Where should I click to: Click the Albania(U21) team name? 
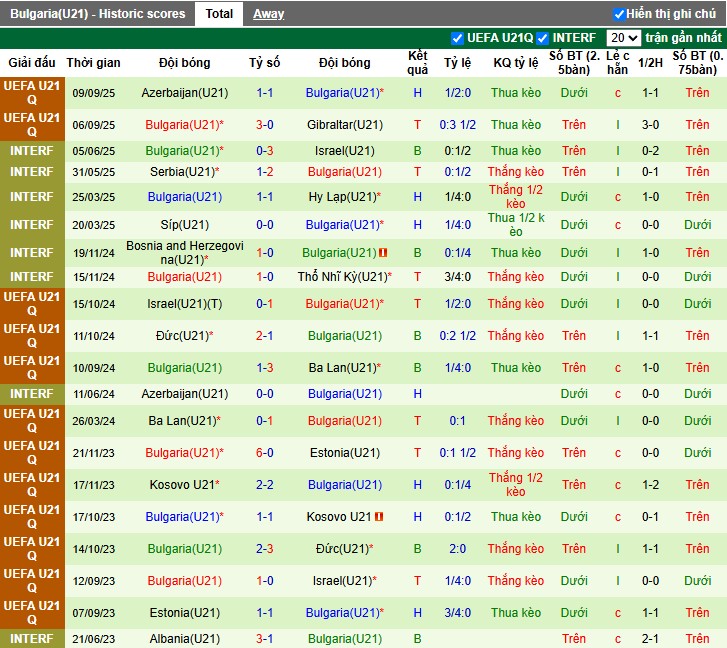point(184,639)
